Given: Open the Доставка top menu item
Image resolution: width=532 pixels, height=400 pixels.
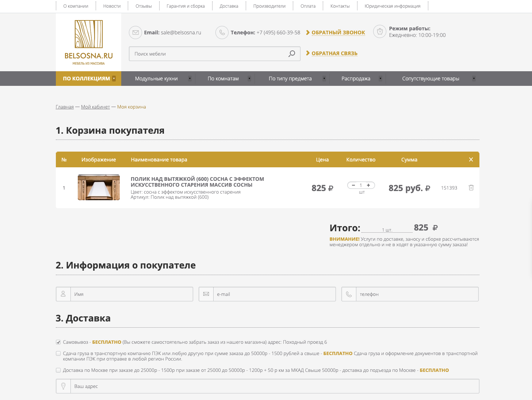Looking at the screenshot, I should click(x=229, y=6).
